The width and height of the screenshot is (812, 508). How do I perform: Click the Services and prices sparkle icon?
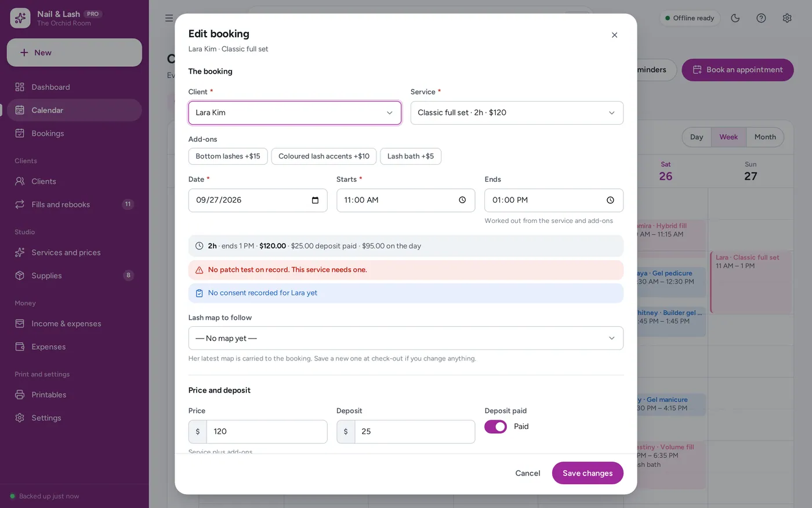click(20, 253)
